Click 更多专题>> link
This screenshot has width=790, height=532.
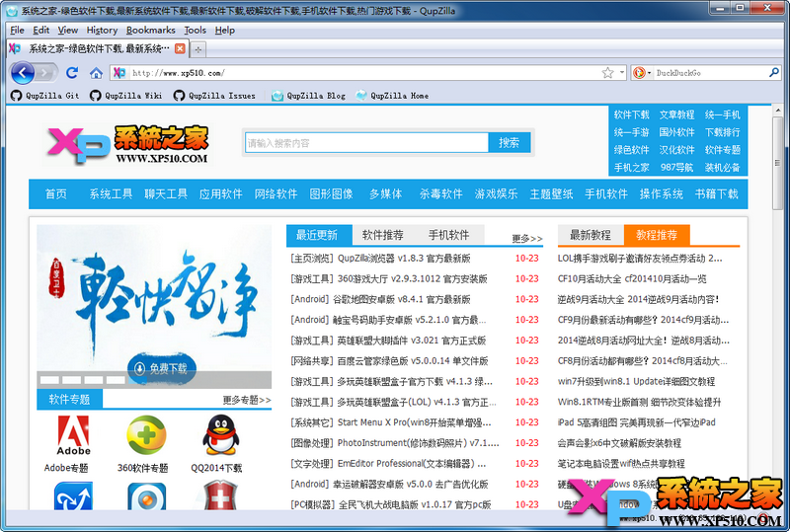point(247,400)
